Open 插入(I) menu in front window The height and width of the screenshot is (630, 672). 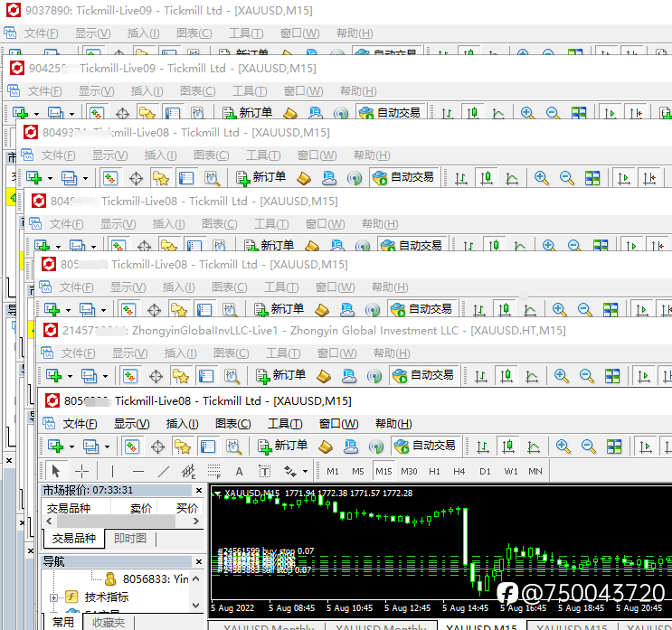(x=182, y=424)
